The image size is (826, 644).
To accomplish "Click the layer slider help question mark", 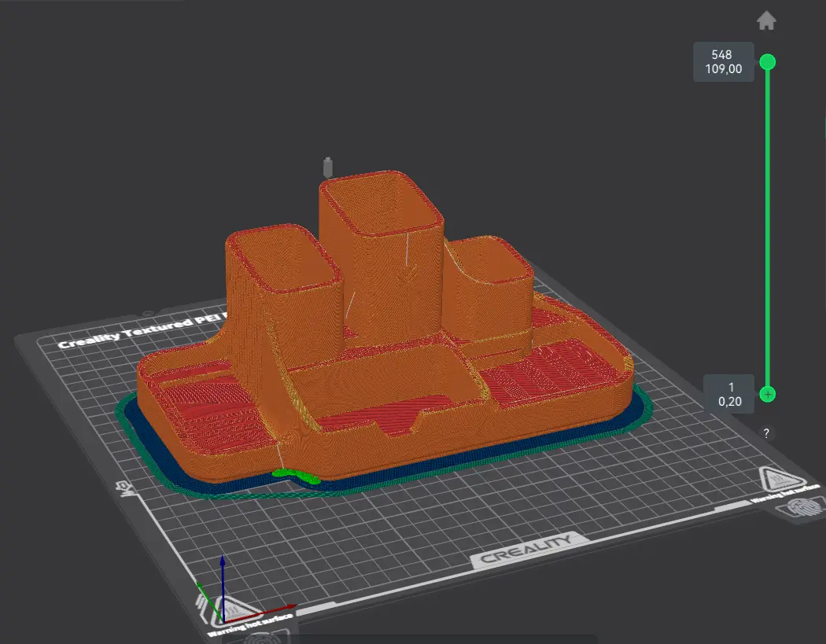I will point(766,433).
